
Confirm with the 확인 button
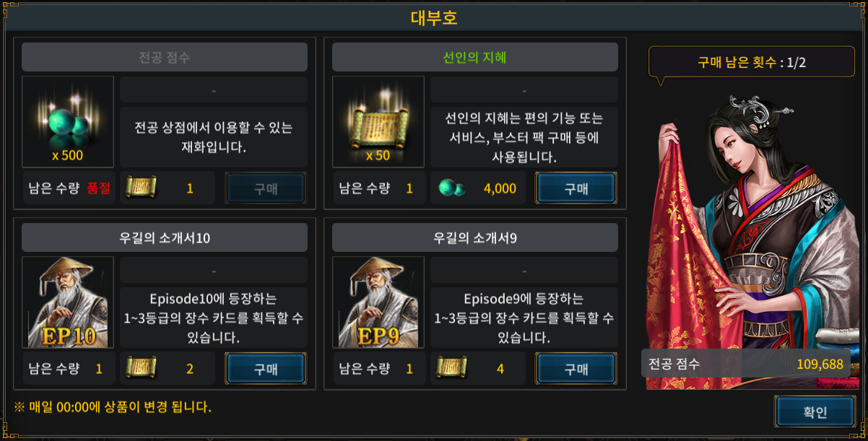pyautogui.click(x=815, y=412)
